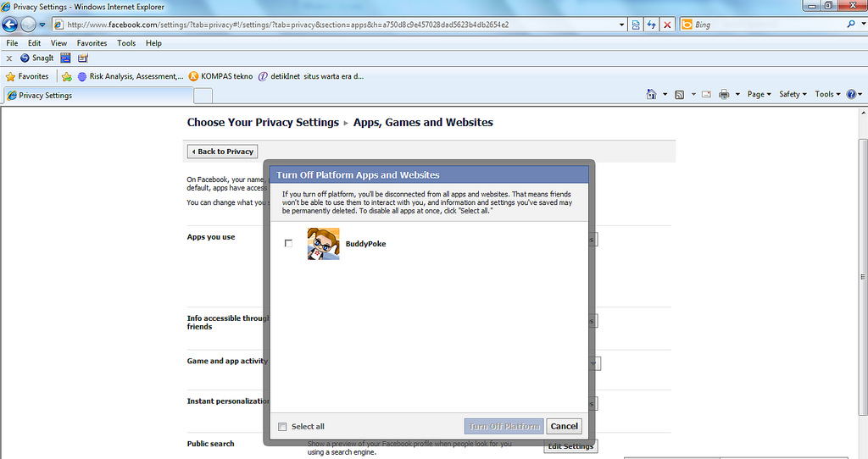Click the RSS feeds icon
Viewport: 868px width, 459px height.
(680, 95)
